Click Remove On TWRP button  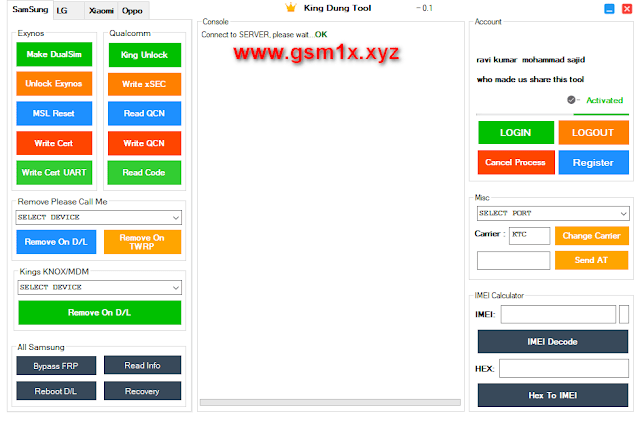coord(142,242)
